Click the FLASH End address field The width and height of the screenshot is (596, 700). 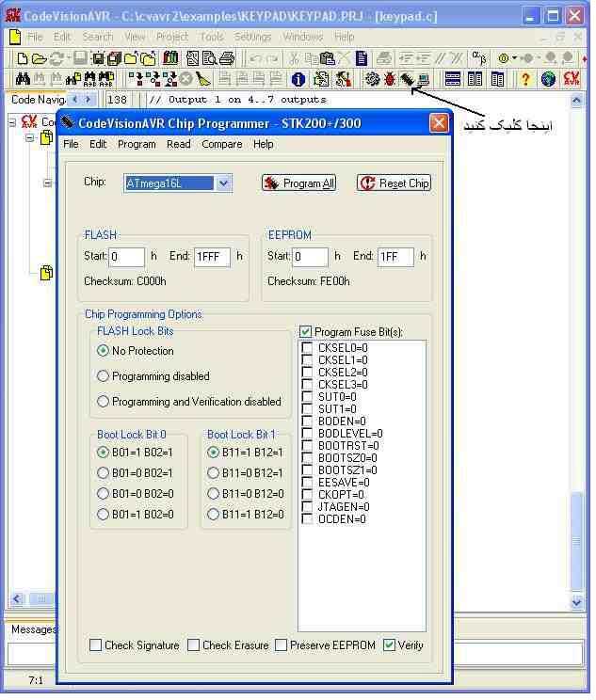click(212, 257)
